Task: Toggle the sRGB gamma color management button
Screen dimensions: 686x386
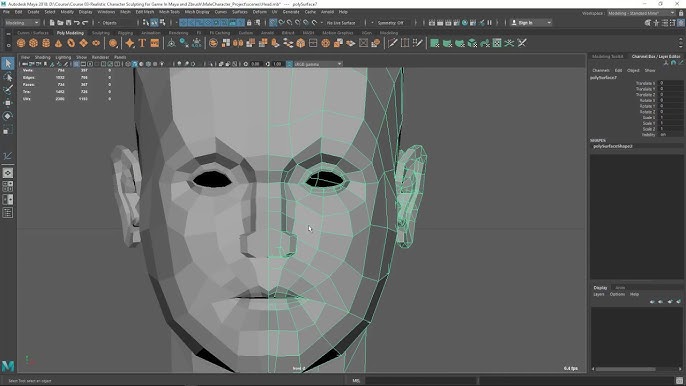Action: tap(289, 64)
